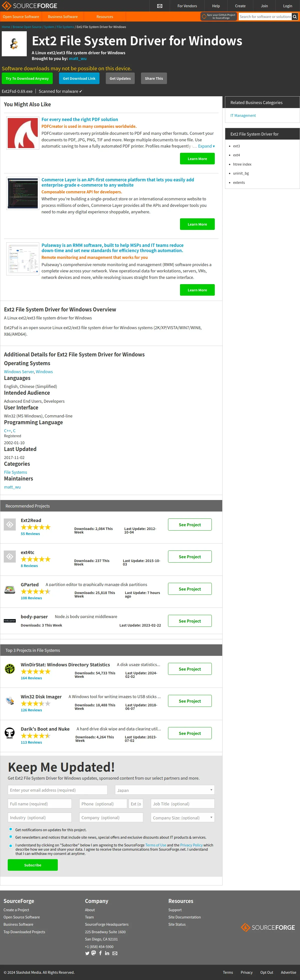
Task: Expand the PDFCreator description
Action: coord(206,146)
